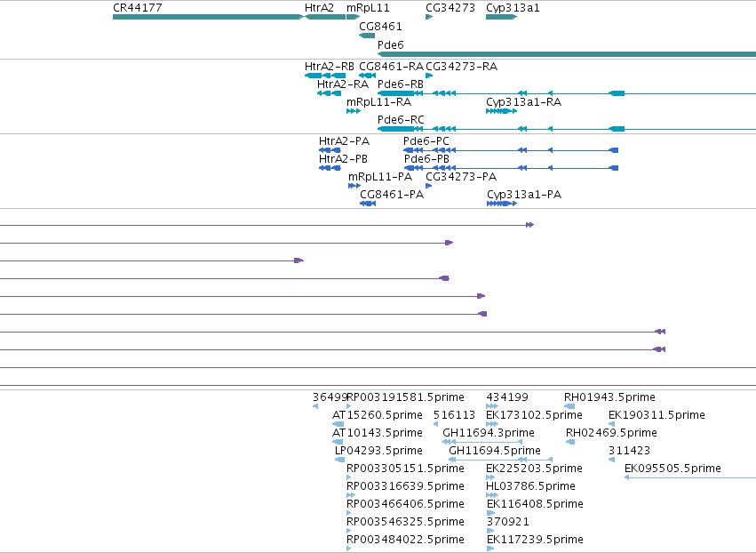Select EST label AT15260.5prime
This screenshot has height=553, width=756.
point(378,415)
